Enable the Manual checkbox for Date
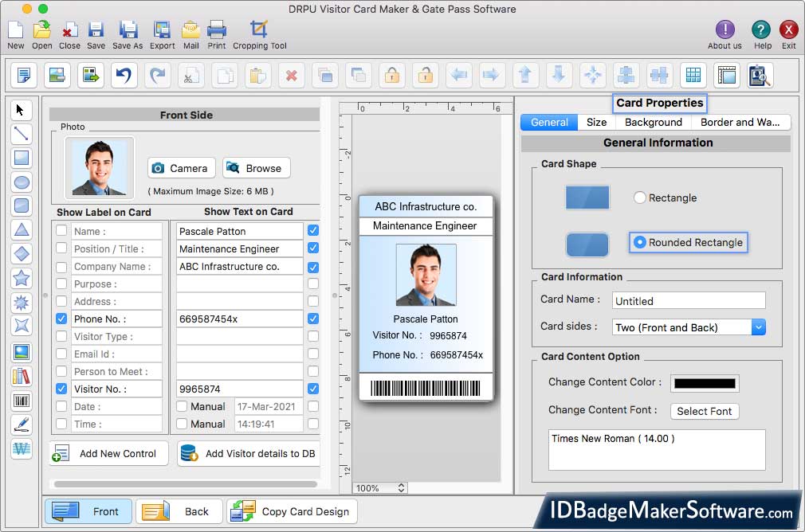The width and height of the screenshot is (805, 532). pos(182,406)
